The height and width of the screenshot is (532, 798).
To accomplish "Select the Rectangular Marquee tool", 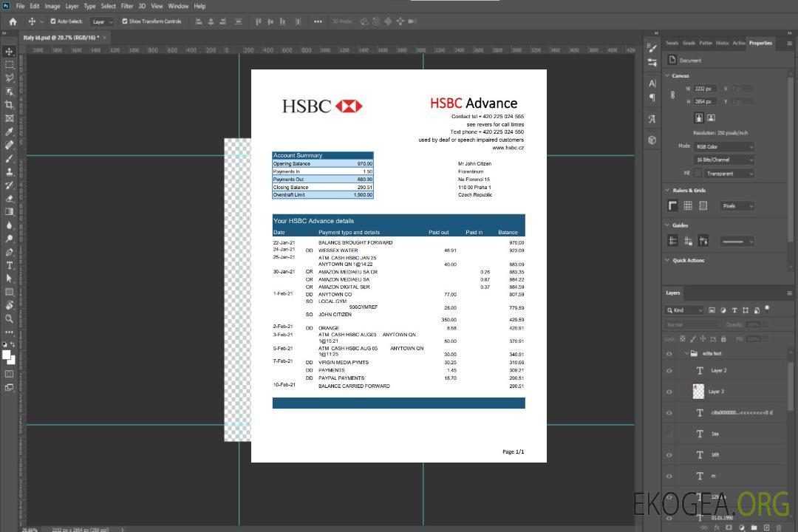I will point(9,65).
